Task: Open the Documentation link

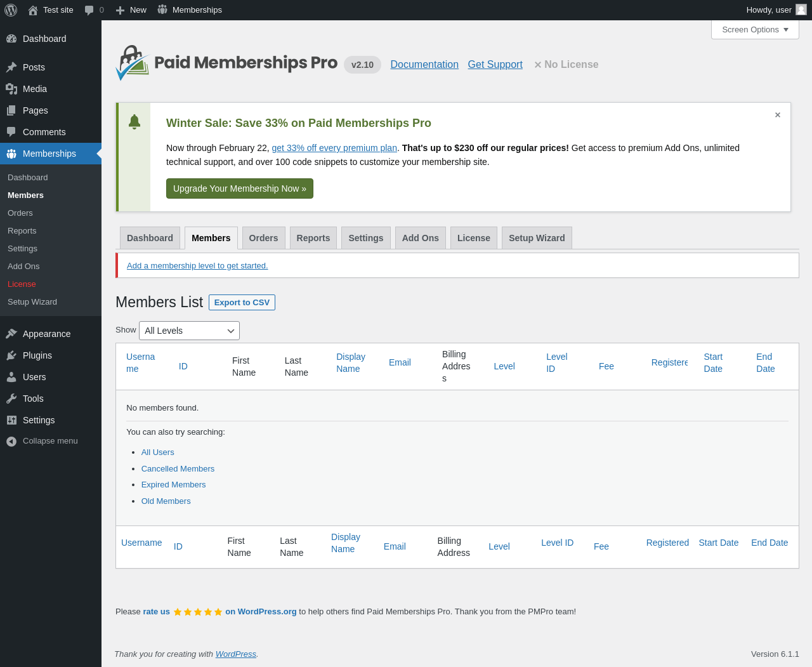Action: [x=424, y=64]
